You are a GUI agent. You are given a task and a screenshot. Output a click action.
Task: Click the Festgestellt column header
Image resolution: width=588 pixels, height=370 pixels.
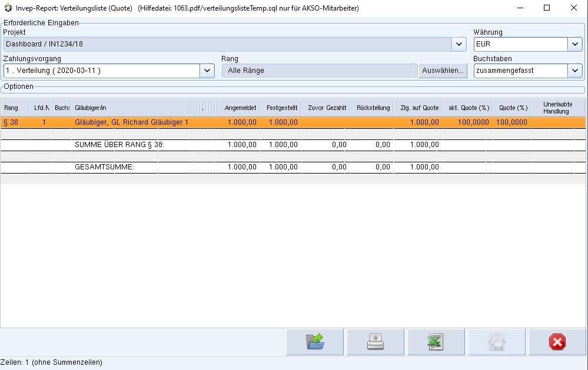[x=281, y=108]
